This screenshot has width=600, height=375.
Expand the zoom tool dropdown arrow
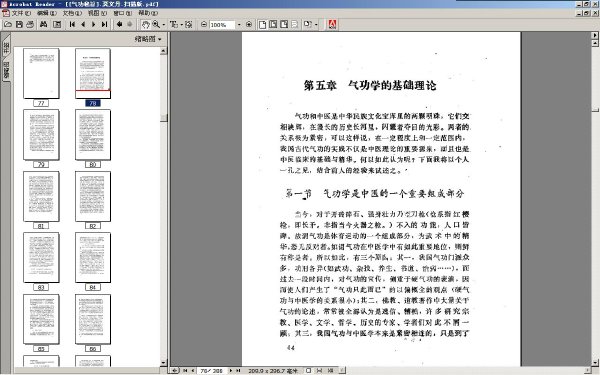pyautogui.click(x=164, y=24)
